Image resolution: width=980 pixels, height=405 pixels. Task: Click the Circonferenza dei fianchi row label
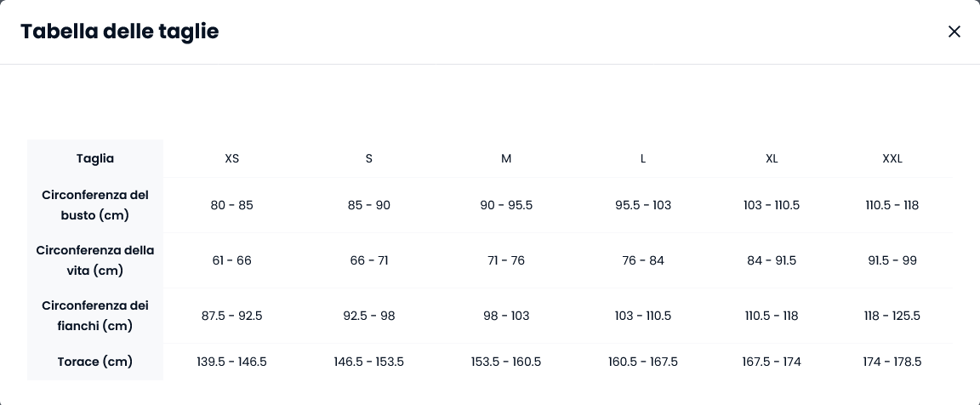[95, 316]
